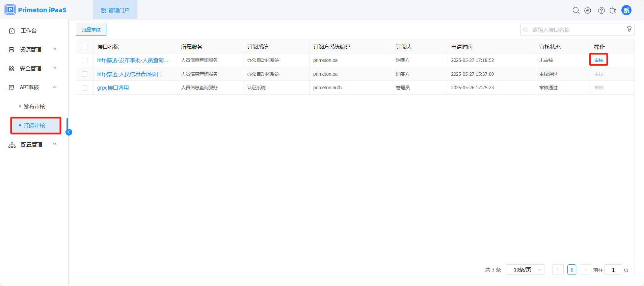Image resolution: width=644 pixels, height=286 pixels.
Task: Collapse the sidebar with arrow handle
Action: pos(69,132)
